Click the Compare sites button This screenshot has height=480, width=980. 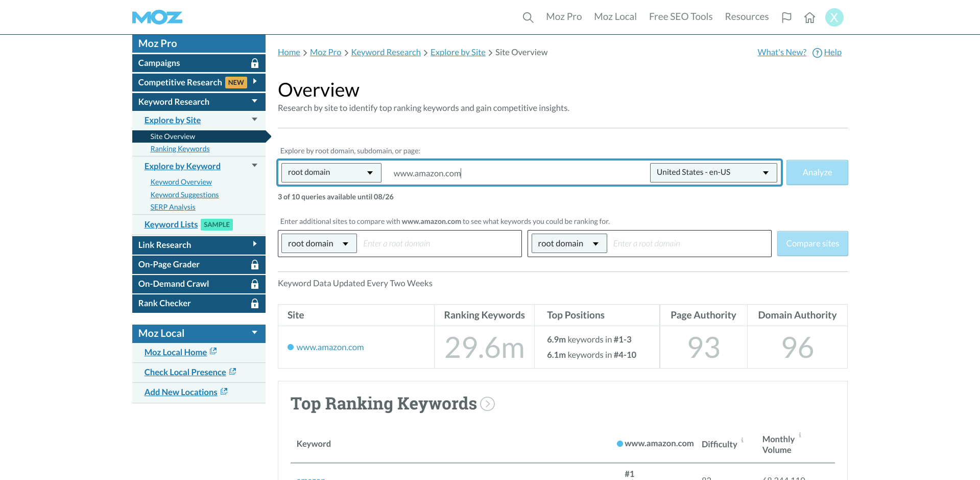[812, 243]
